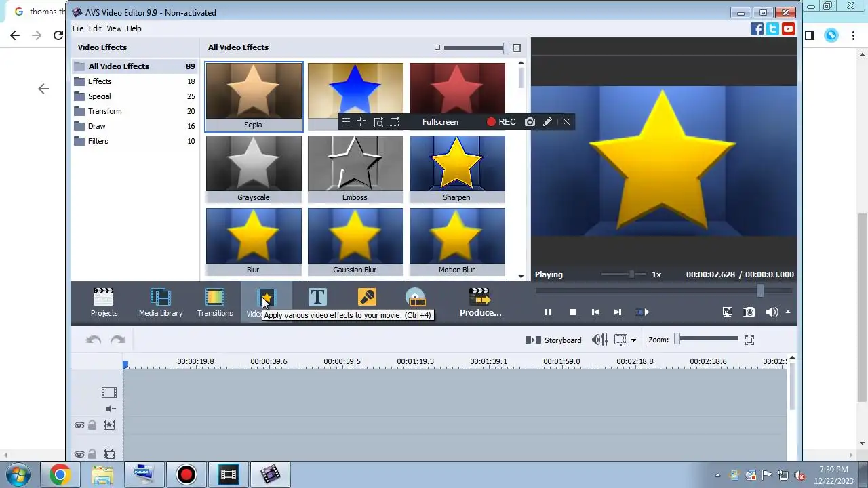The width and height of the screenshot is (868, 488).
Task: Click REC in the recorder bar
Action: [501, 122]
